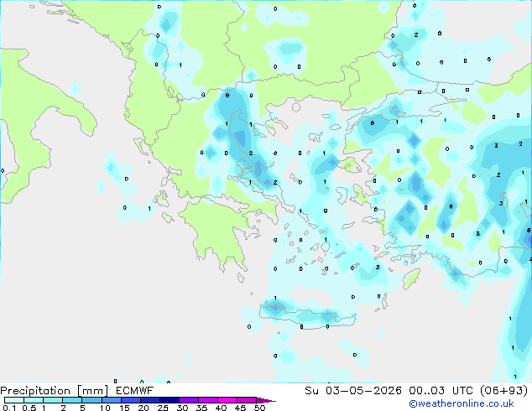Click the 15–20 mm legend color swatch
The image size is (532, 411).
131,400
